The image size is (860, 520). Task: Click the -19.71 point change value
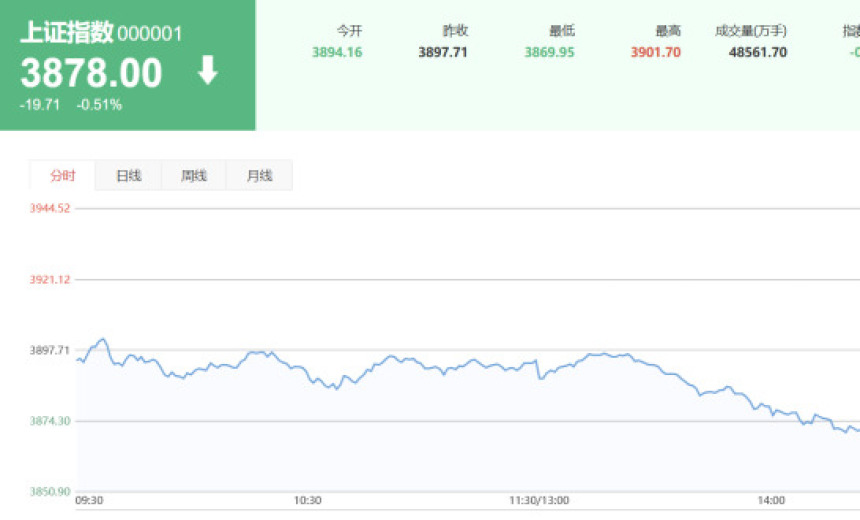pos(40,104)
